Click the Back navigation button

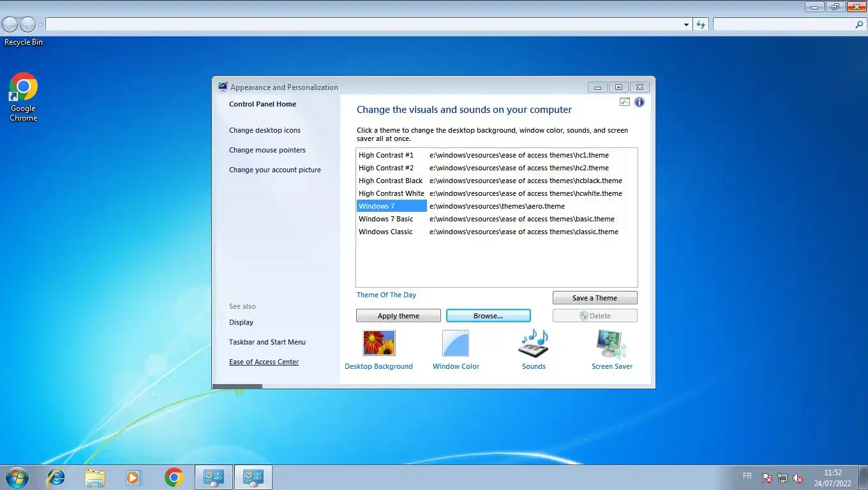[10, 24]
